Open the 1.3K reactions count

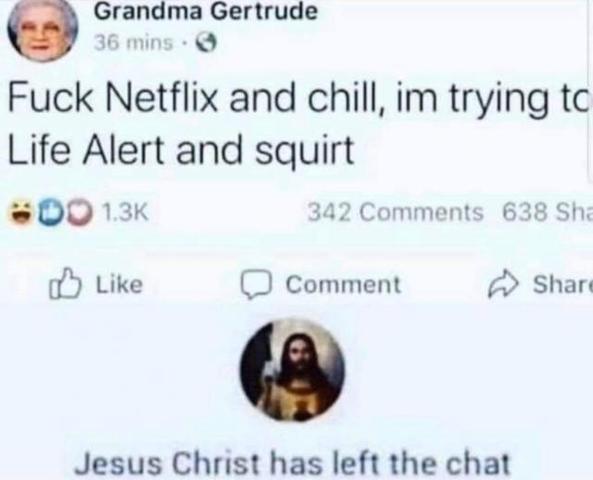[125, 213]
